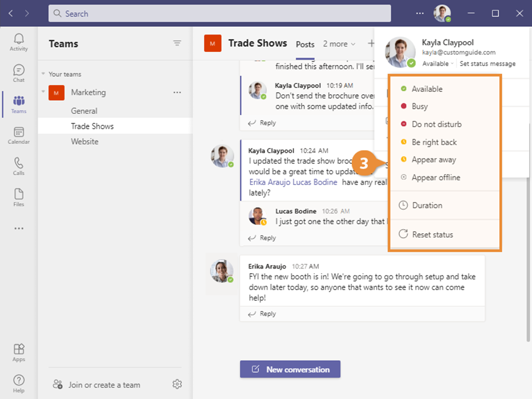Click the Trade Shows channel title
The height and width of the screenshot is (399, 532).
click(x=258, y=43)
